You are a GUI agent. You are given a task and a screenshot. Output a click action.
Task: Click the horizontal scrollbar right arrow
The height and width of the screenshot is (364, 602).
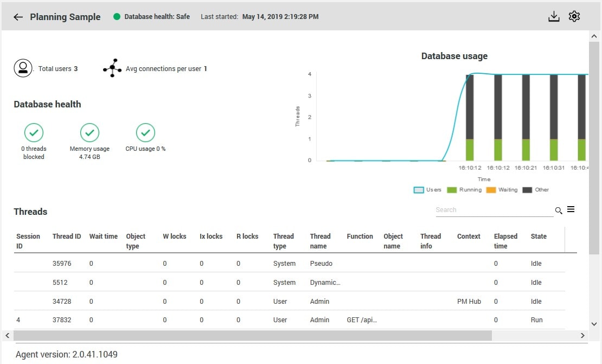click(582, 336)
